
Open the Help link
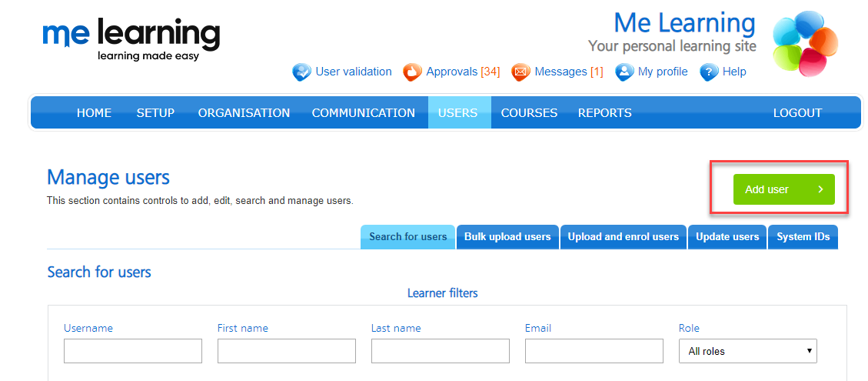tap(734, 72)
